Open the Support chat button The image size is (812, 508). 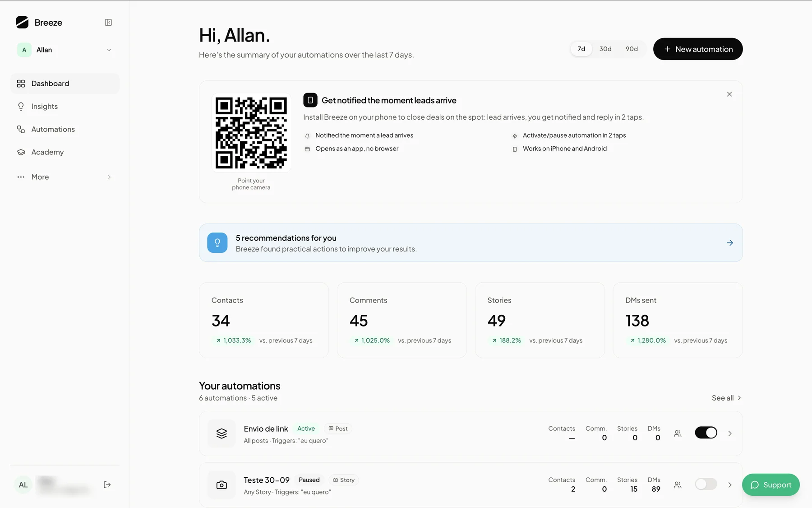[x=770, y=485]
